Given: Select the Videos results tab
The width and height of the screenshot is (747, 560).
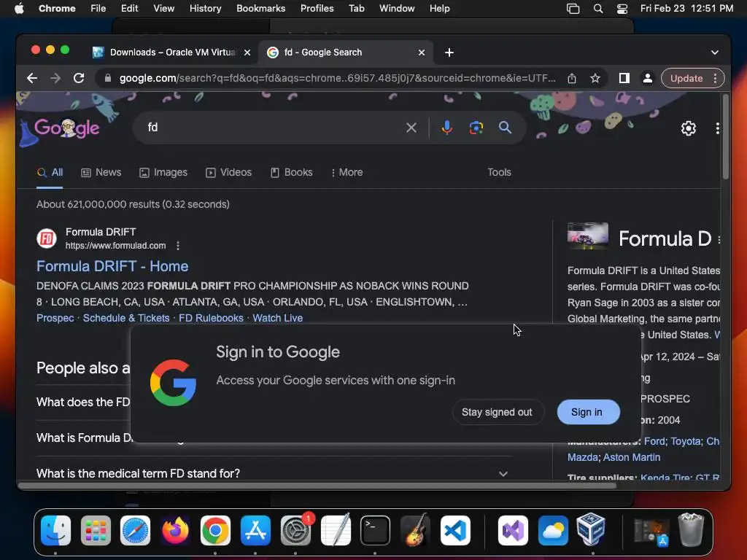Looking at the screenshot, I should [x=228, y=172].
